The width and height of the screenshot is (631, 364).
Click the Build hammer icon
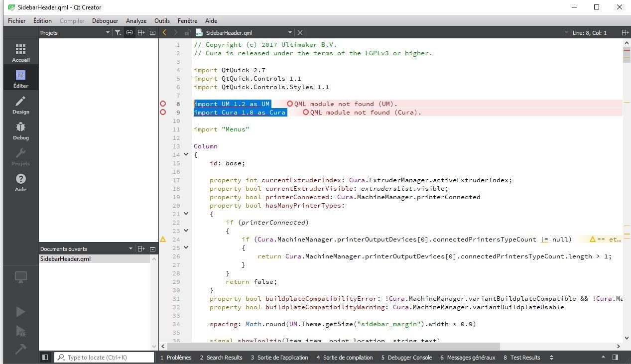(x=20, y=349)
